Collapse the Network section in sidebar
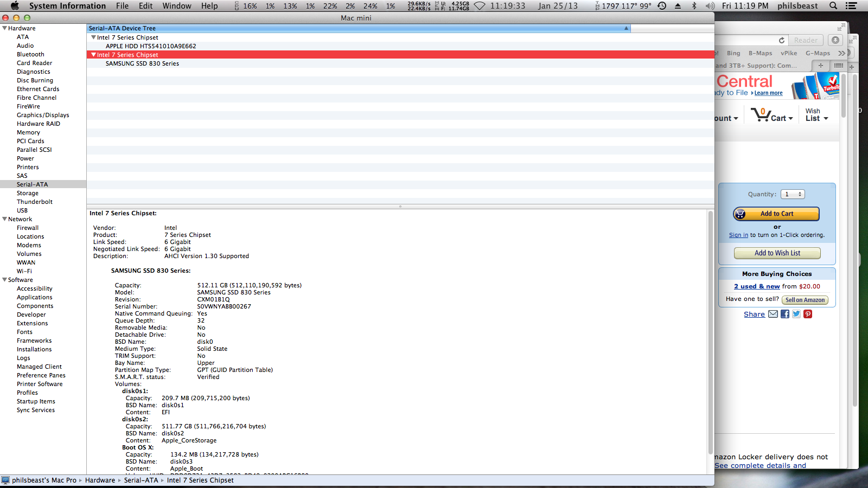 point(4,219)
